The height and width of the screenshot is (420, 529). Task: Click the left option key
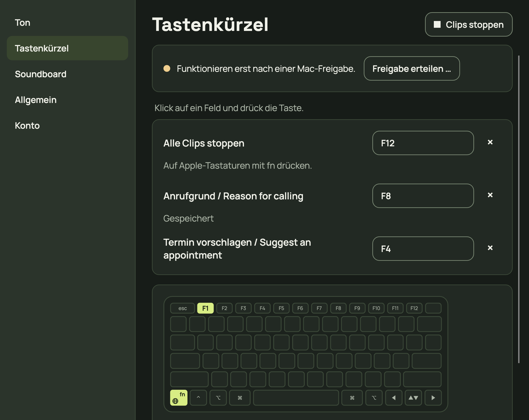[x=218, y=398]
